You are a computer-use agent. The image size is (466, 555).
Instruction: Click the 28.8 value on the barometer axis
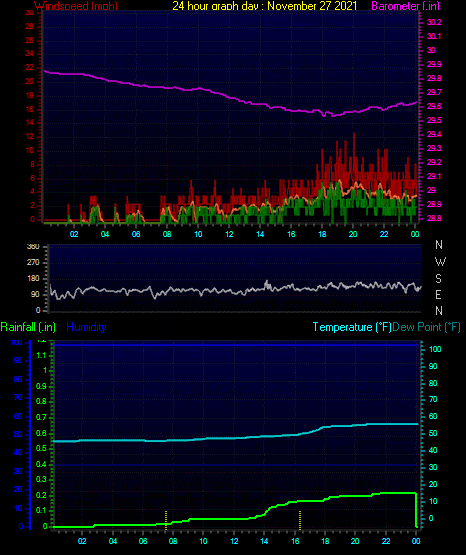[x=434, y=218]
